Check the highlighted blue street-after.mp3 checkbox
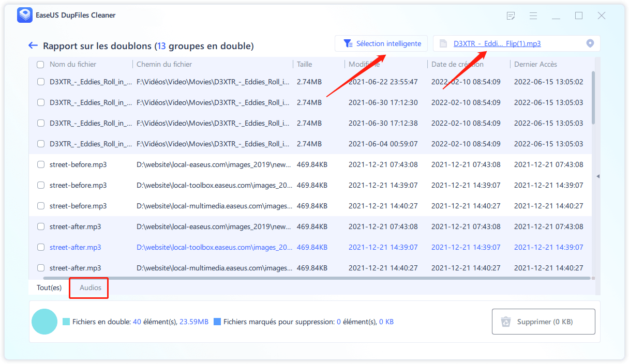The height and width of the screenshot is (364, 629). pos(40,247)
